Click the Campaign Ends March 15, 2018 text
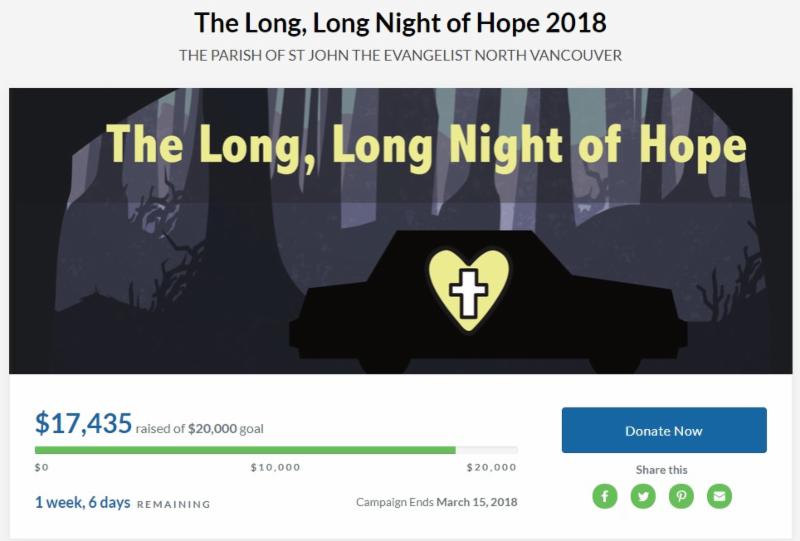This screenshot has height=541, width=800. point(436,502)
